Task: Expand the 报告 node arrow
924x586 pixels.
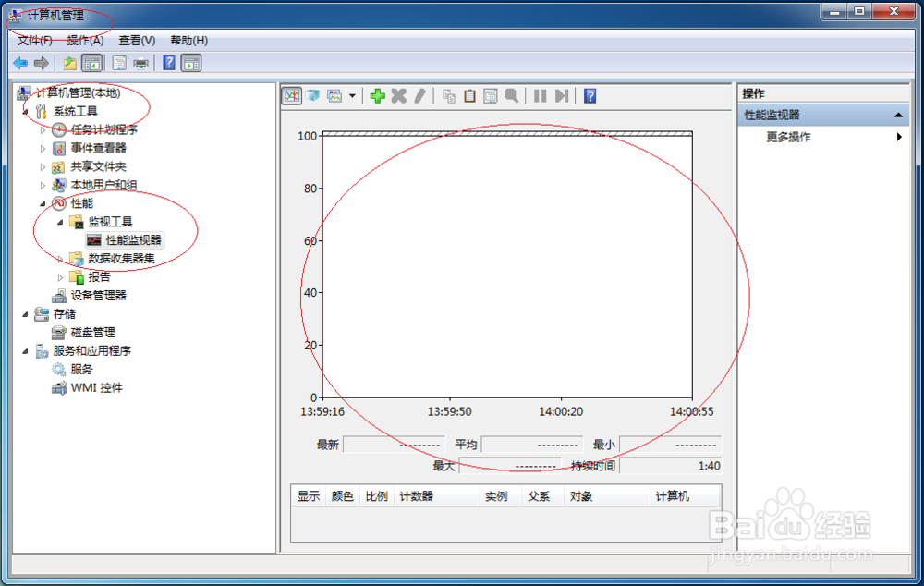Action: 60,277
